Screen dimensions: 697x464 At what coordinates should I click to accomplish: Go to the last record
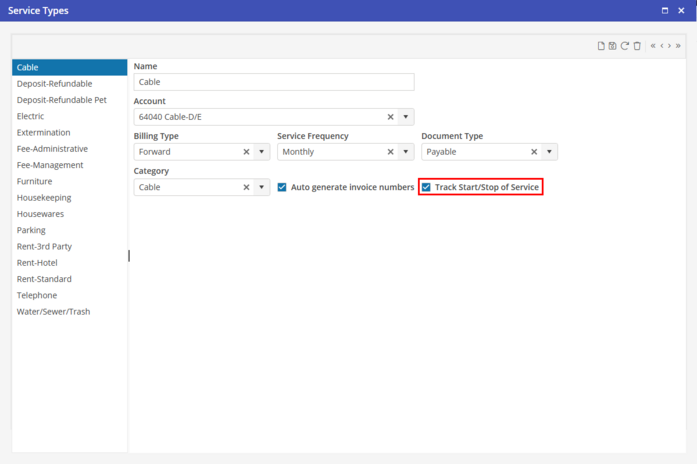coord(678,46)
